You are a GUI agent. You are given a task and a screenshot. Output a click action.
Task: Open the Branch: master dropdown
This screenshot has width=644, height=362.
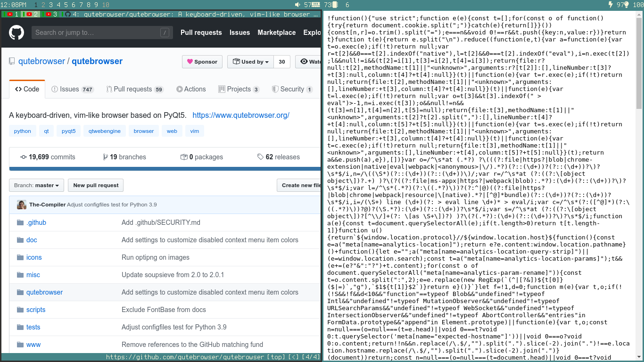37,185
